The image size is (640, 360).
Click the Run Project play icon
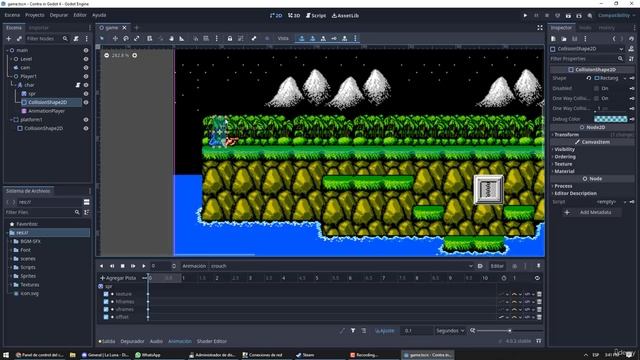pos(525,16)
